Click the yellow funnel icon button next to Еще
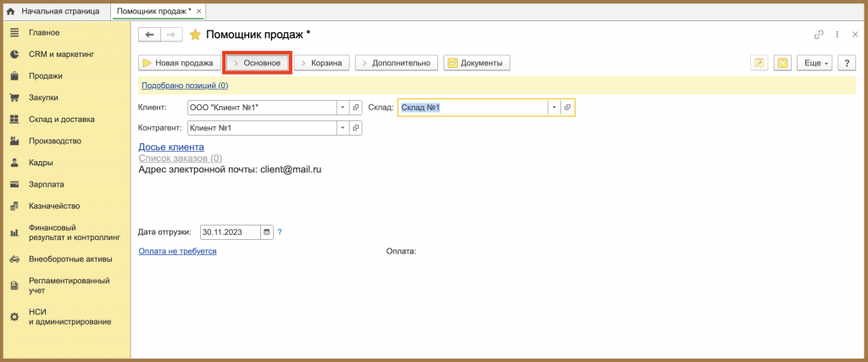This screenshot has width=868, height=362. pos(782,63)
